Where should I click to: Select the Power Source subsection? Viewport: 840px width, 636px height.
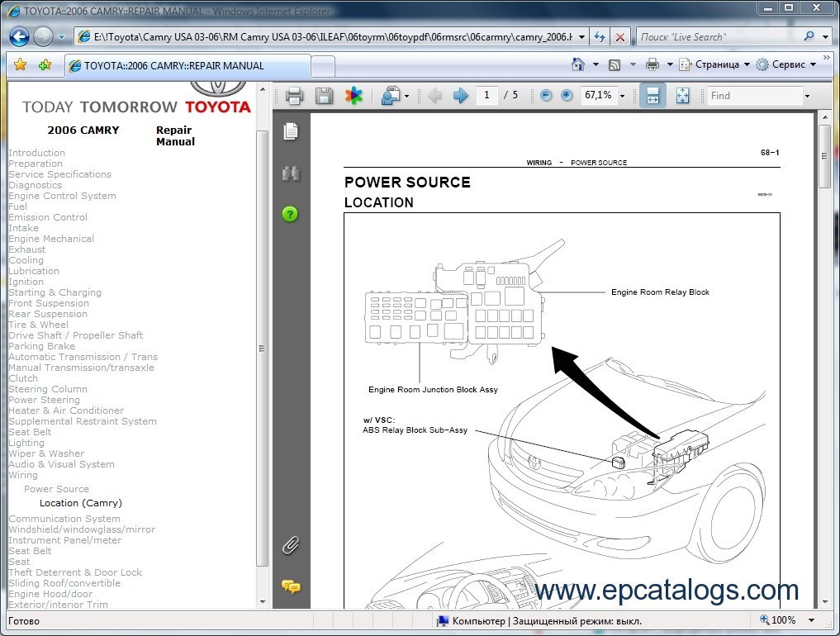pyautogui.click(x=56, y=489)
